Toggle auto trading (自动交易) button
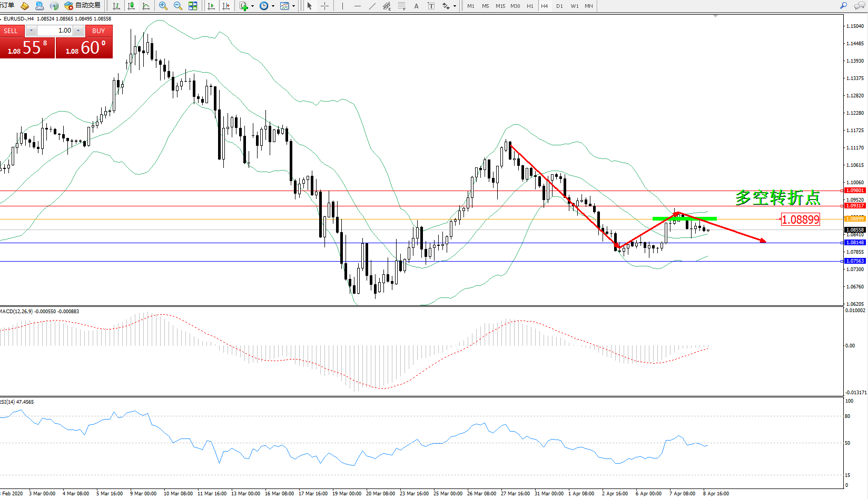 (x=82, y=6)
